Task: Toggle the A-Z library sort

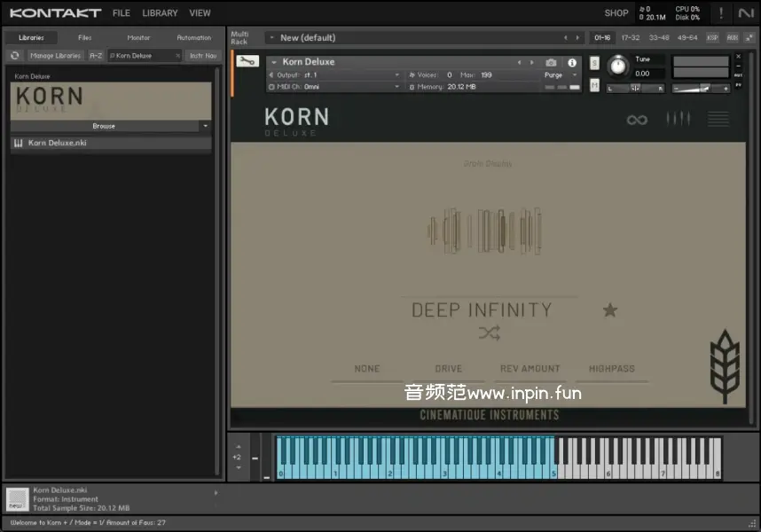Action: coord(96,56)
